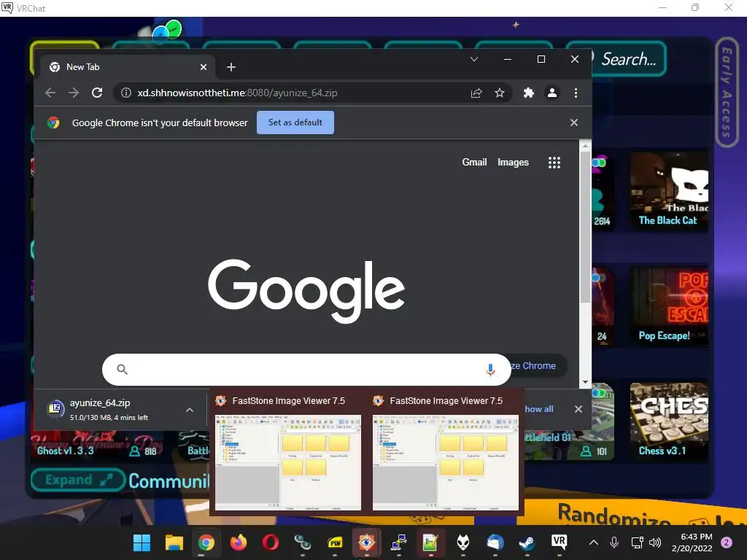Click the Search field in VRChat menu
This screenshot has height=560, width=747.
[628, 59]
